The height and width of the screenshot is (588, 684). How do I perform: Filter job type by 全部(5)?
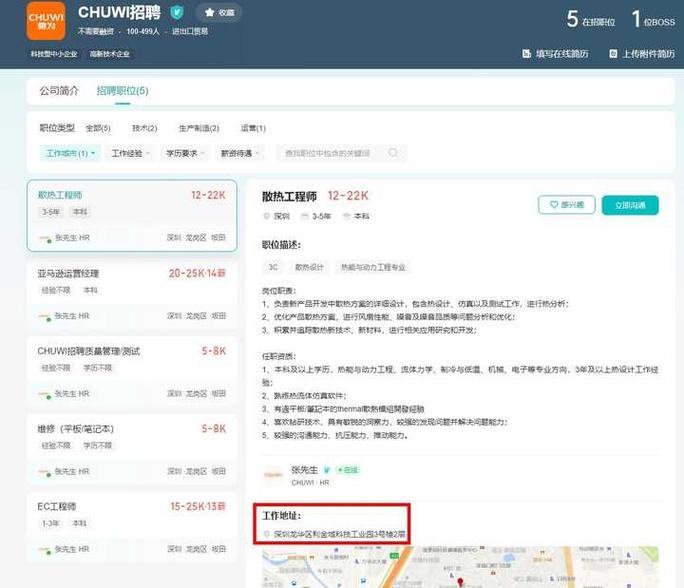click(x=98, y=128)
